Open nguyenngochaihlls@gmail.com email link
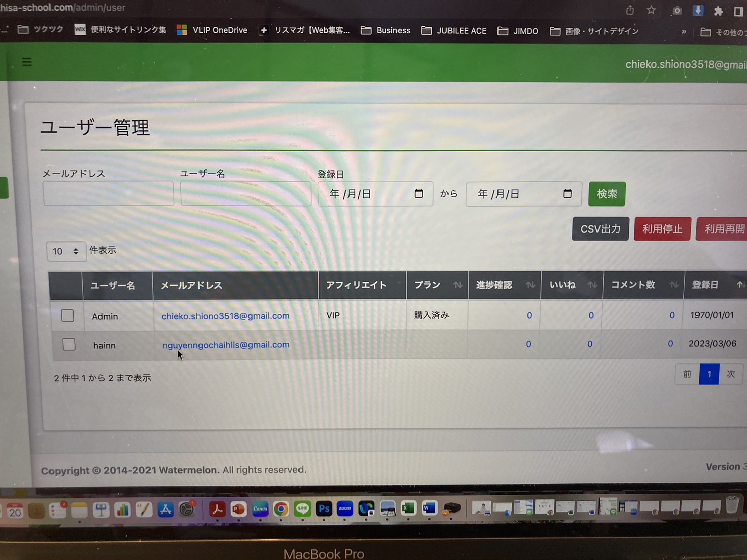 226,345
